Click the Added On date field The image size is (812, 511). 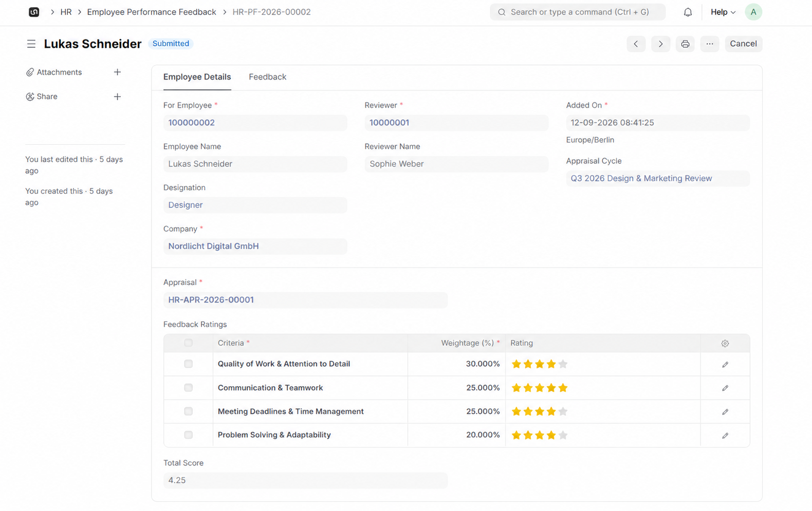point(657,123)
